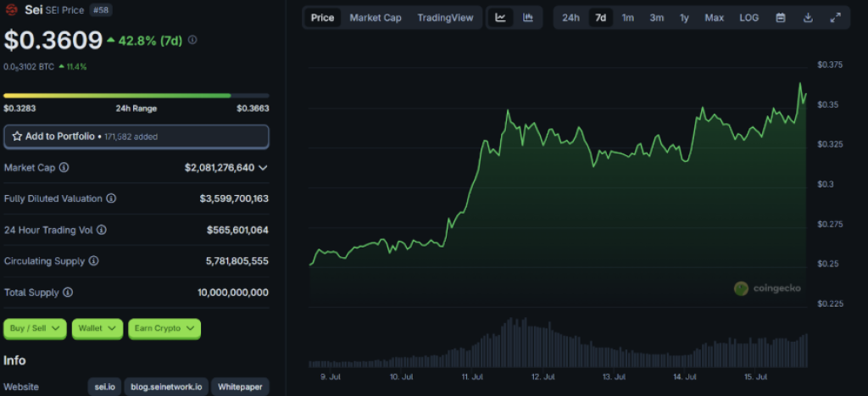Click the $0.3663 24h high value
This screenshot has height=396, width=868.
[253, 108]
